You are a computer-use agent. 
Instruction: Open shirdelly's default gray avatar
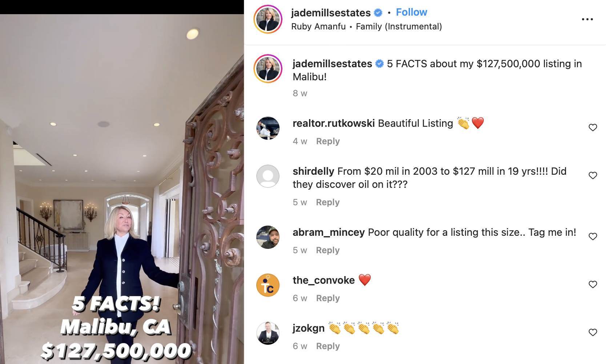click(x=268, y=176)
